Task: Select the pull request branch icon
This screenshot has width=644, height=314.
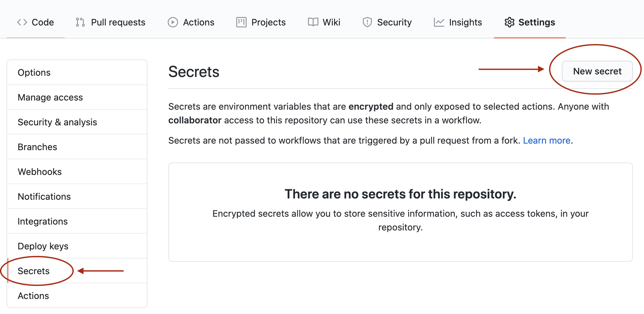Action: click(79, 22)
